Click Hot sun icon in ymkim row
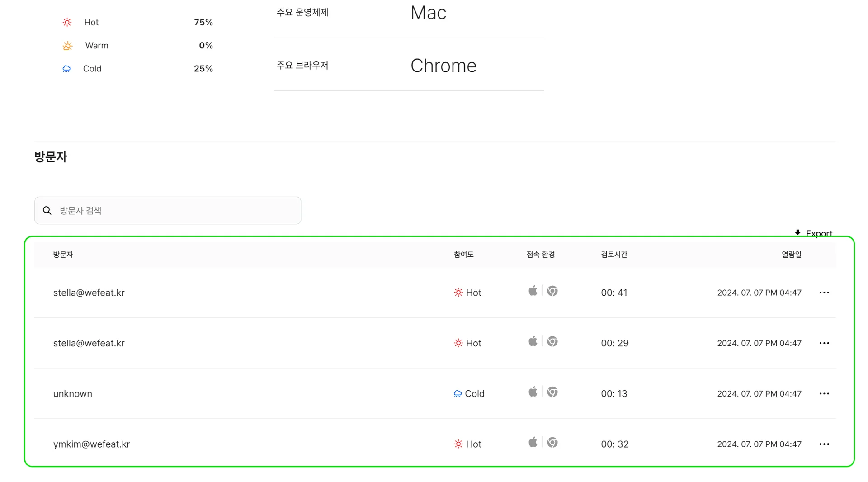 (x=458, y=444)
